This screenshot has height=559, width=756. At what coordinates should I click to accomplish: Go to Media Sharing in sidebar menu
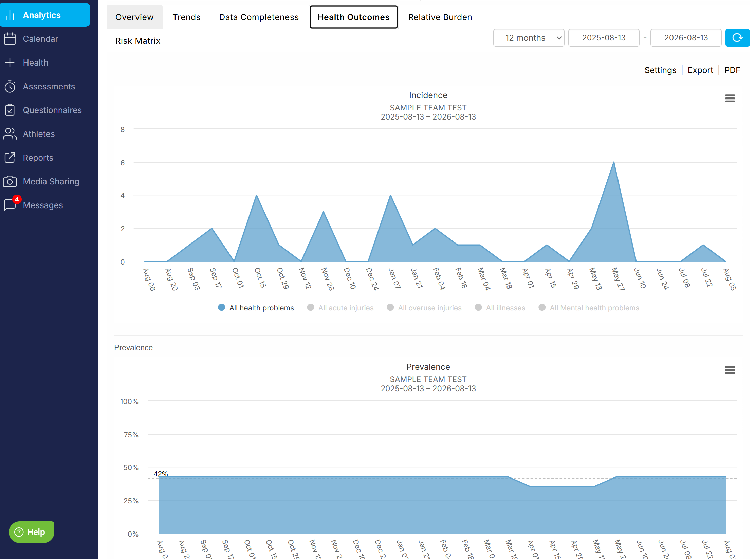pyautogui.click(x=51, y=181)
